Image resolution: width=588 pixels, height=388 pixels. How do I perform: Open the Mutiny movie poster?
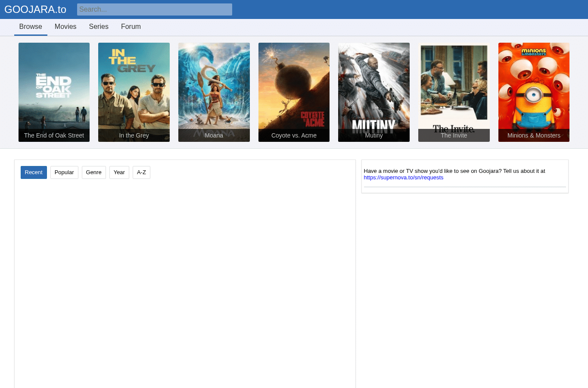pos(374,92)
